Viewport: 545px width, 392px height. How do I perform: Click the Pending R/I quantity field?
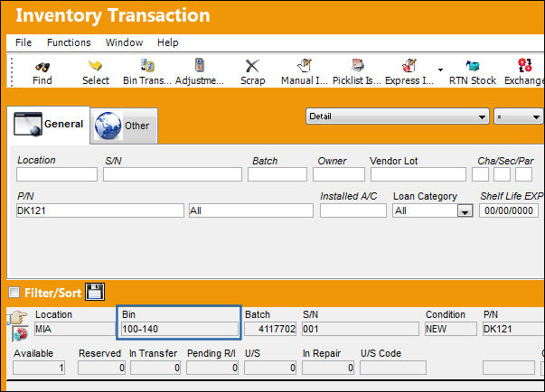pos(212,368)
